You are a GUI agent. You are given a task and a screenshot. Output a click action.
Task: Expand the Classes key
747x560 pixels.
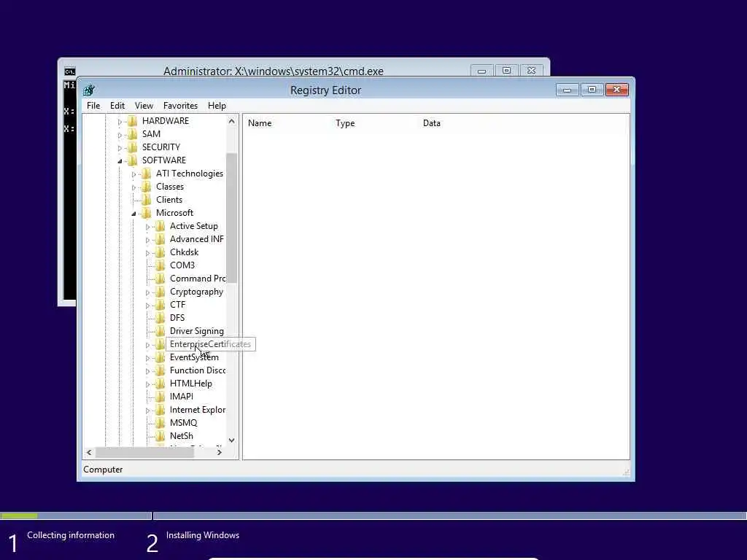133,187
